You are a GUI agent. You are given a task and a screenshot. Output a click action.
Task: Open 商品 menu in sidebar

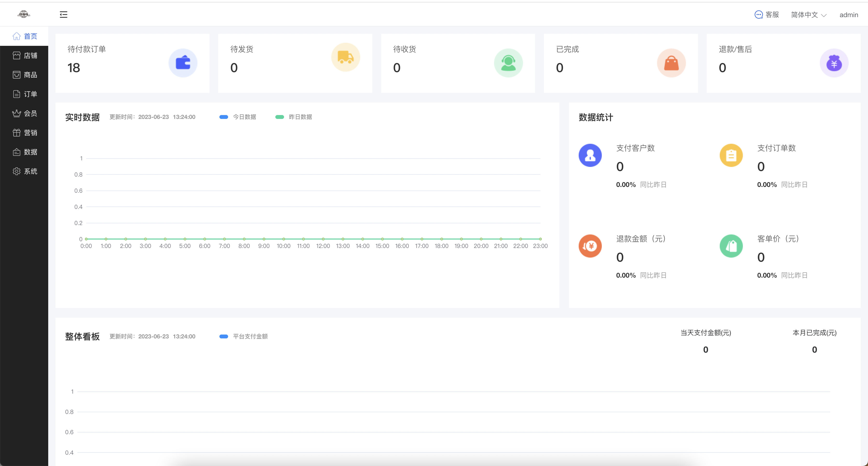(24, 75)
